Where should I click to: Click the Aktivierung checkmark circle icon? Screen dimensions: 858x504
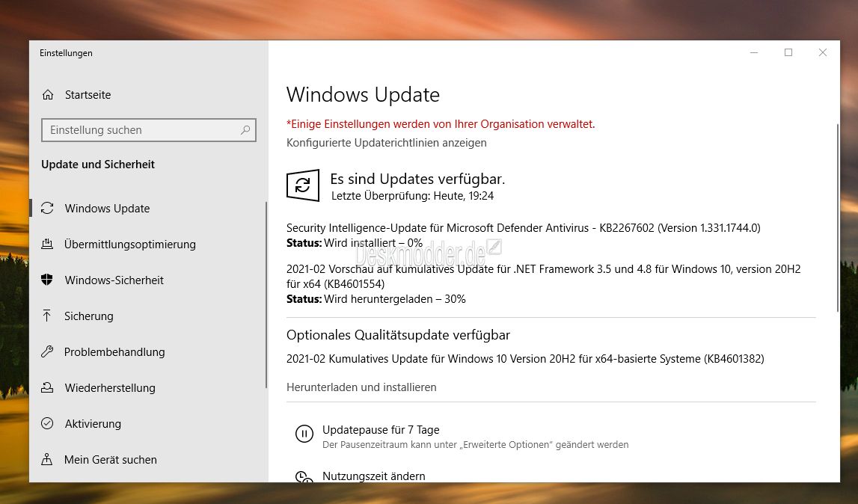coord(47,423)
